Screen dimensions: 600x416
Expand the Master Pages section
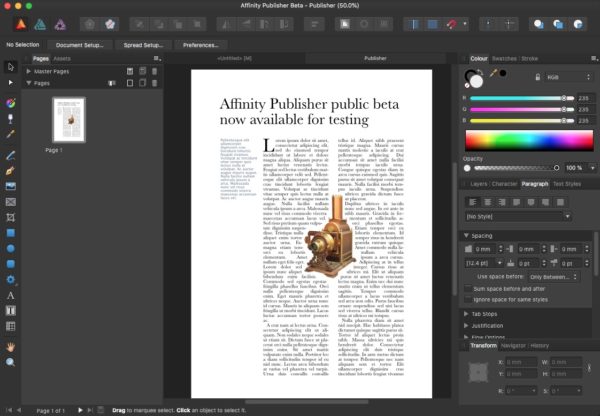click(x=28, y=71)
